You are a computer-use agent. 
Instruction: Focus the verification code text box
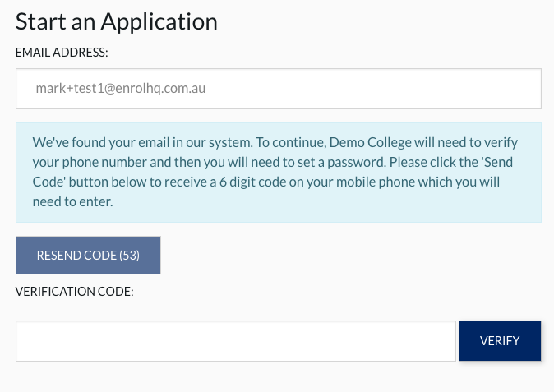click(235, 341)
